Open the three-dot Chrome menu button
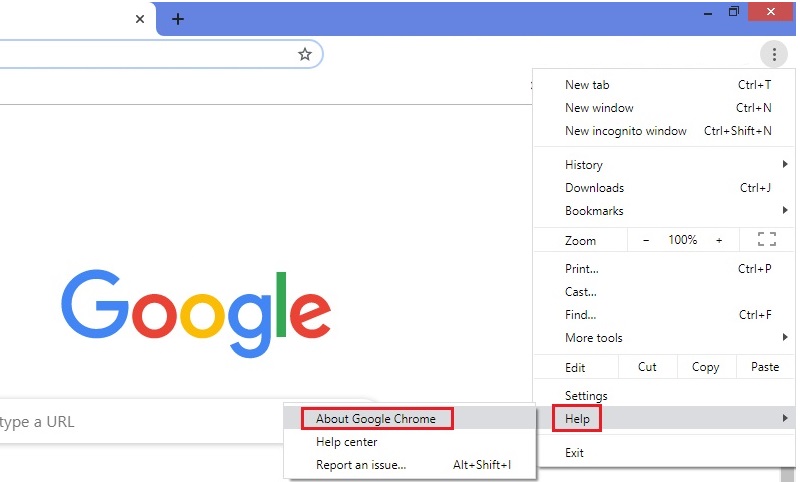This screenshot has height=482, width=800. (773, 54)
